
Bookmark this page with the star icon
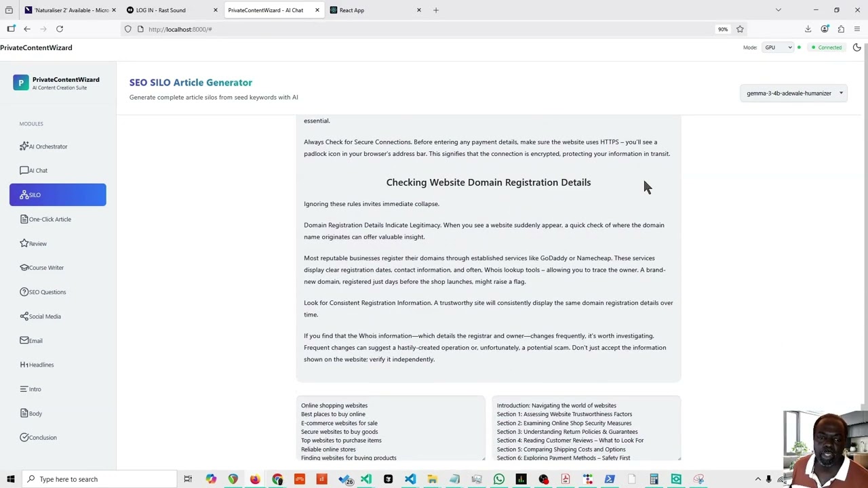pos(740,29)
